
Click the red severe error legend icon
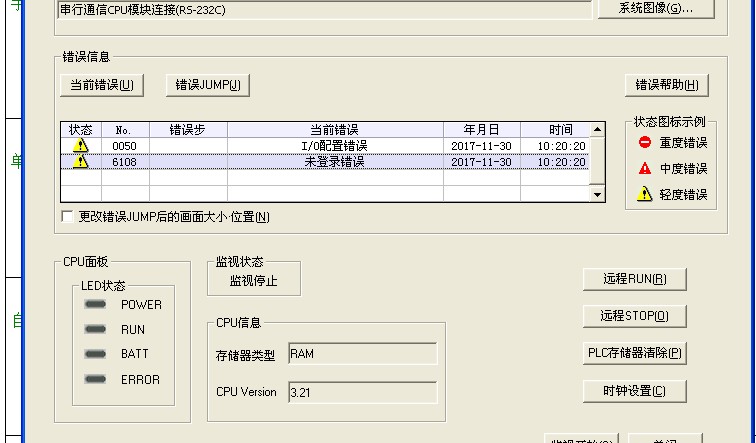[645, 143]
